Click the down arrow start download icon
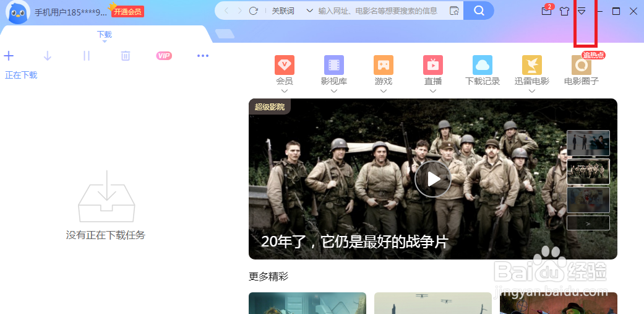The height and width of the screenshot is (314, 644). (47, 56)
